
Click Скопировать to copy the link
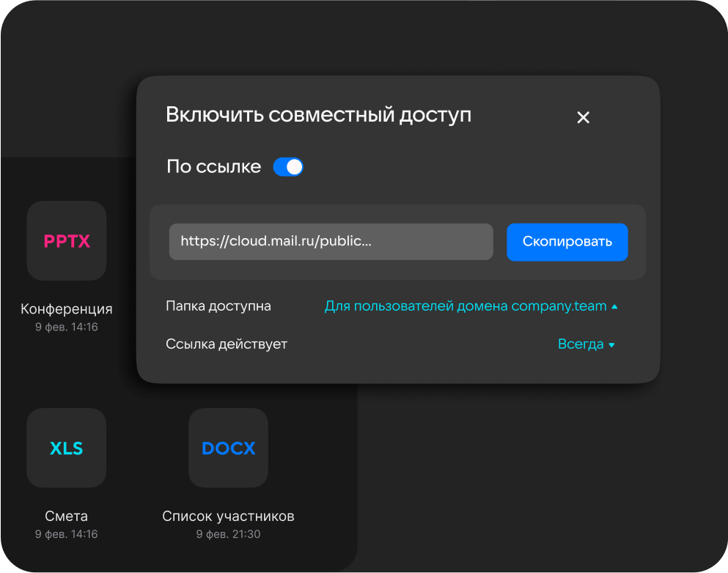pyautogui.click(x=567, y=242)
